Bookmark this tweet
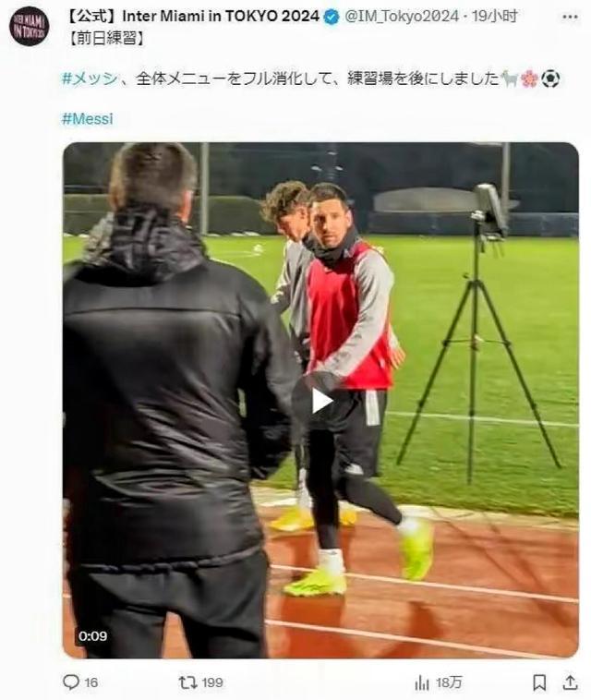The width and height of the screenshot is (591, 700). (539, 682)
